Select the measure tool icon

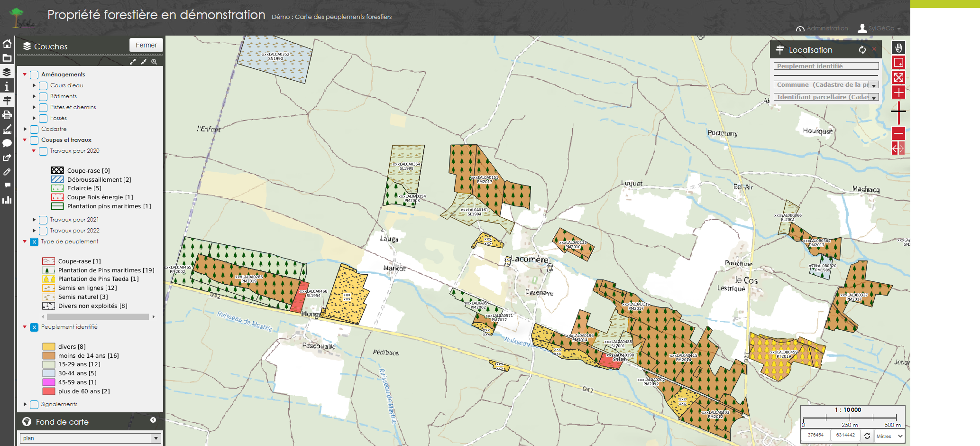[x=7, y=129]
